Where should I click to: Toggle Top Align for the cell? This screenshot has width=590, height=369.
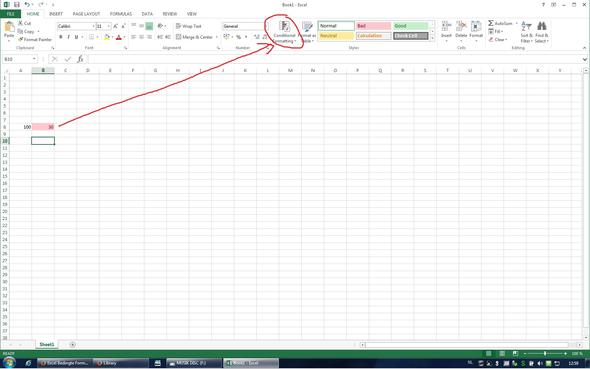[x=134, y=26]
